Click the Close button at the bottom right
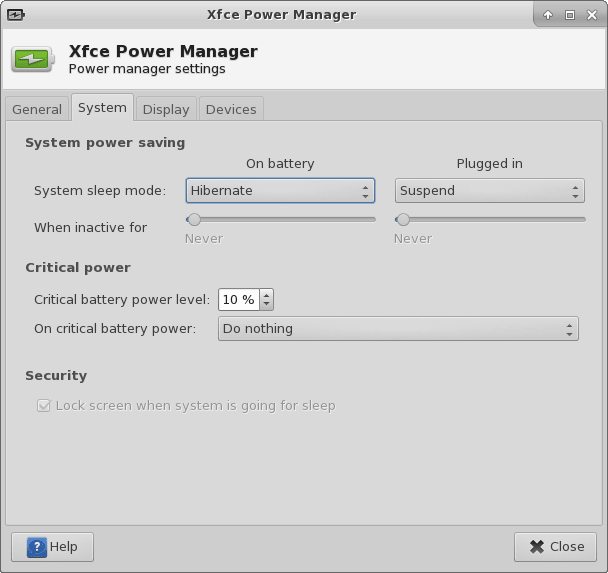The width and height of the screenshot is (608, 573). [x=555, y=547]
